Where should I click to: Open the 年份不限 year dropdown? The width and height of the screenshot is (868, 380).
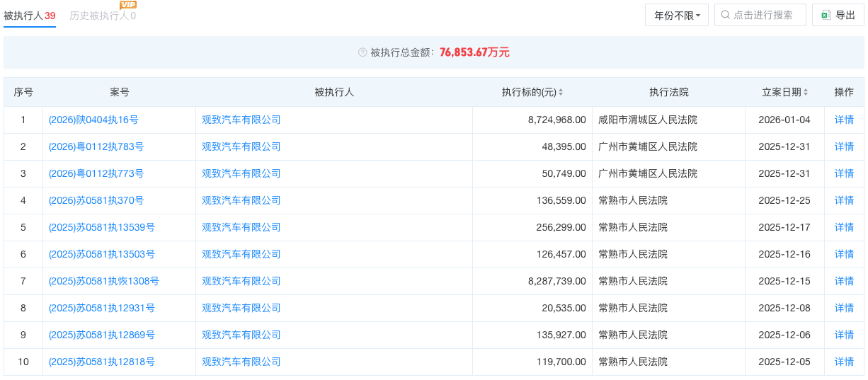(x=677, y=15)
